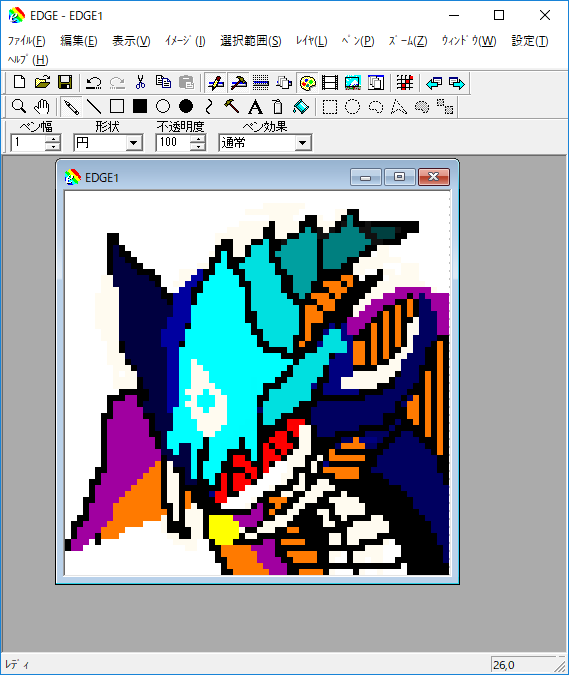Image resolution: width=569 pixels, height=675 pixels.
Task: Select the polygon selection tool
Action: click(399, 106)
